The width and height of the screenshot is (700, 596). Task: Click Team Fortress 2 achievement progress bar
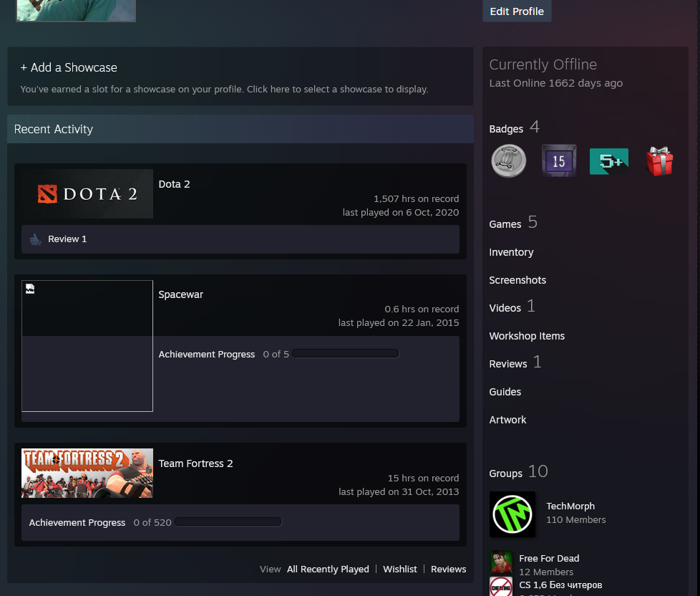pyautogui.click(x=228, y=521)
